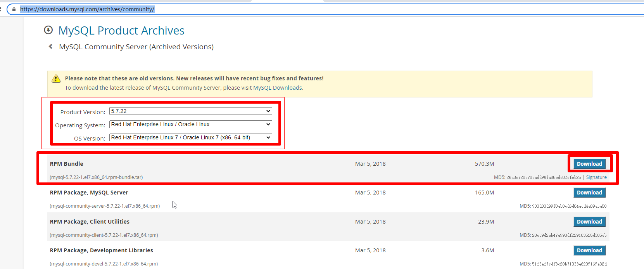Click mysql-community-server-5.7.22-1.el7.x86_64.rpm filename

coord(105,206)
